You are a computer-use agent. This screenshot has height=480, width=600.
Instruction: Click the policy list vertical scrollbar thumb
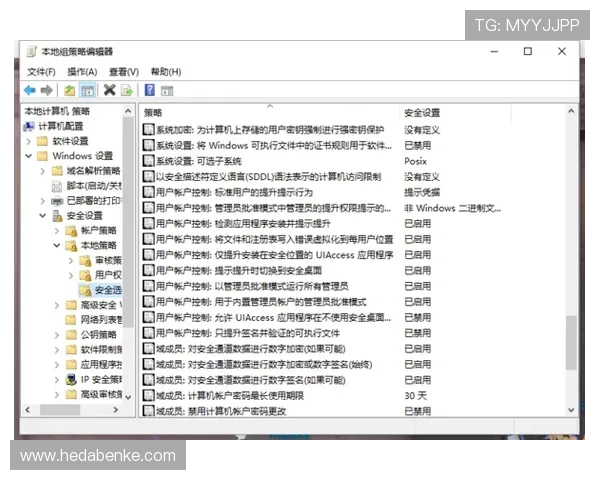[571, 343]
